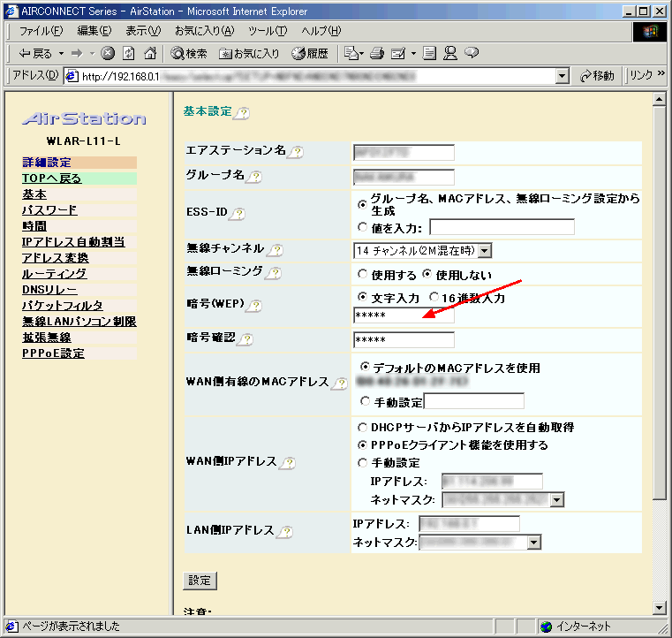Open the パケットフィルタ sidebar link

click(63, 305)
